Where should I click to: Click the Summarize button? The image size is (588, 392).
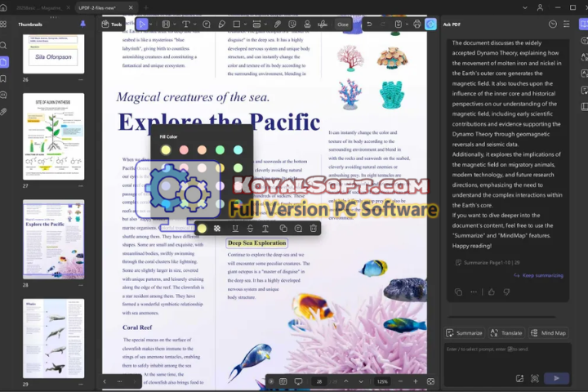click(x=464, y=333)
